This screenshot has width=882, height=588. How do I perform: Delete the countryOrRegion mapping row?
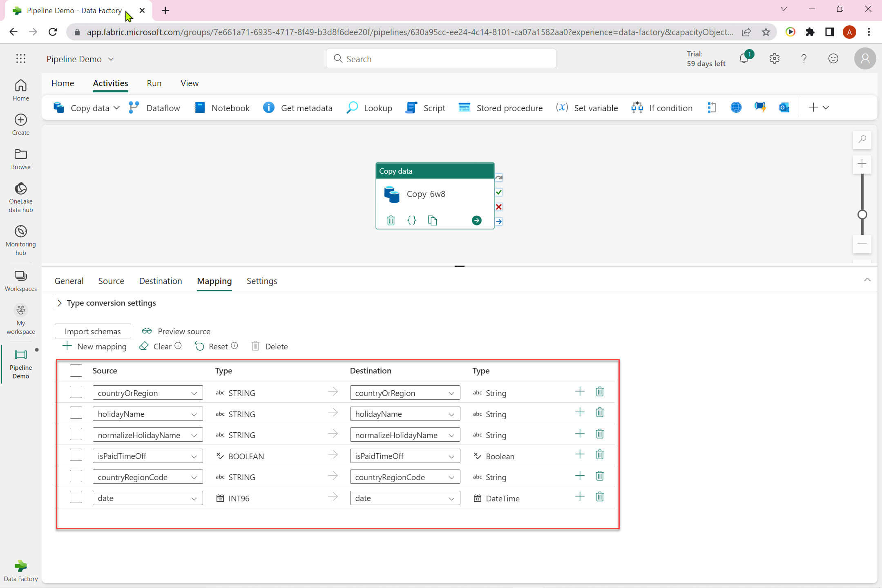(x=599, y=392)
